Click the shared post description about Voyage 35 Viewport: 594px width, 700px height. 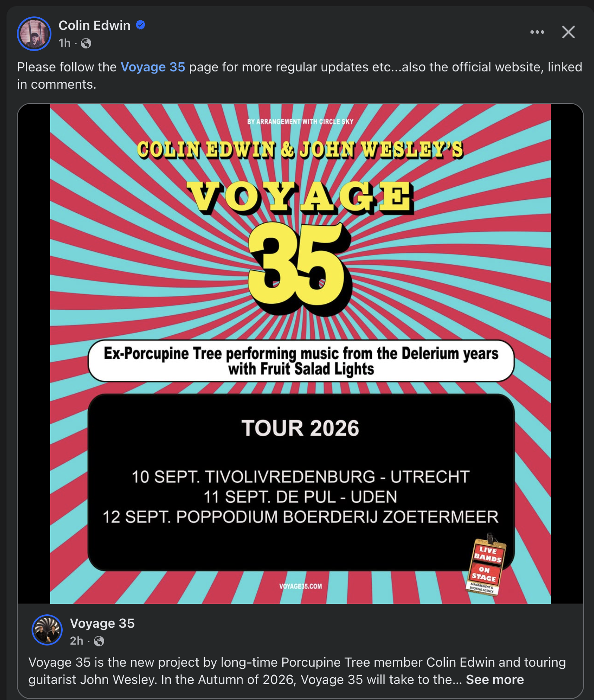coord(297,671)
